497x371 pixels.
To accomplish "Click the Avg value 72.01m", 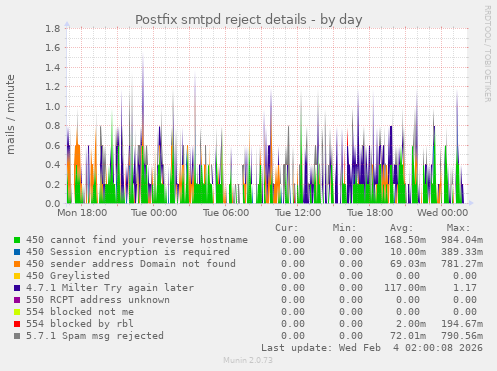I will click(408, 336).
